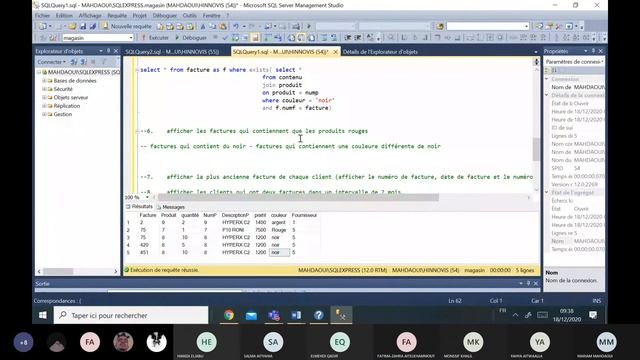Open the Outils menu
The height and width of the screenshot is (360, 640).
[x=189, y=16]
